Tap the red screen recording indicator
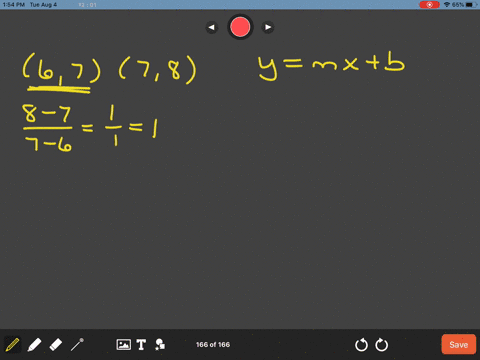This screenshot has width=480, height=360. pos(429,5)
